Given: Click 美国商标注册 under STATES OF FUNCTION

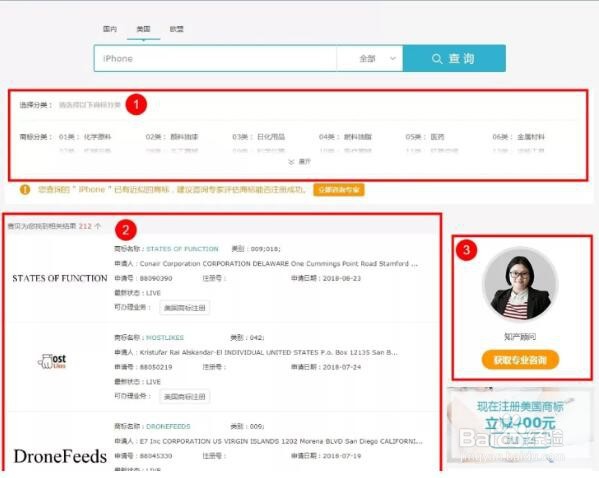Looking at the screenshot, I should pos(185,308).
